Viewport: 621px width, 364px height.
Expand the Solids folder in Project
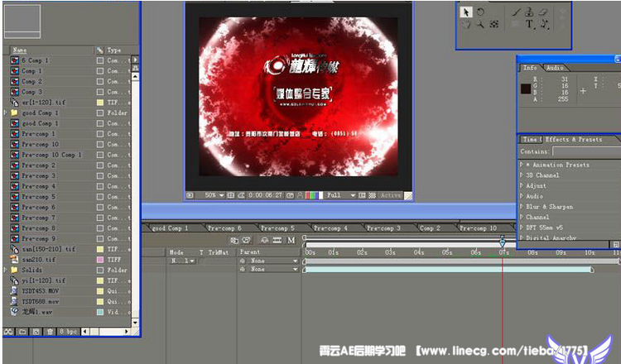tap(5, 270)
